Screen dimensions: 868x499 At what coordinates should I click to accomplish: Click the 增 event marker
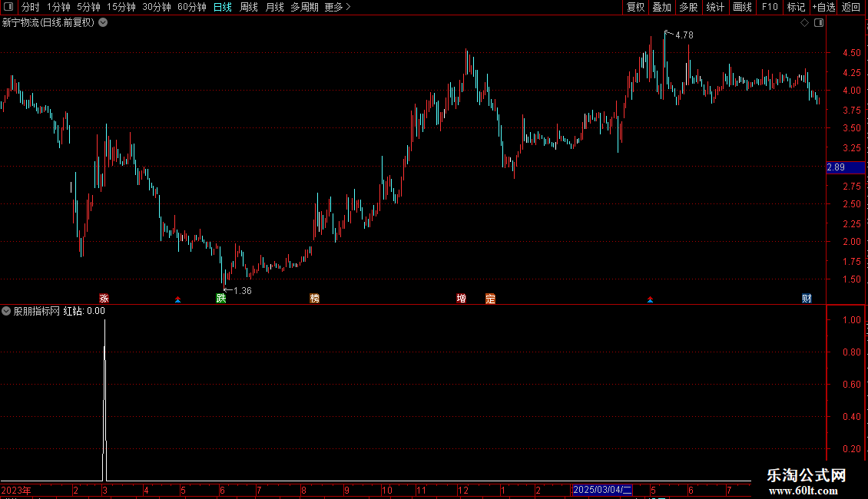pyautogui.click(x=461, y=299)
